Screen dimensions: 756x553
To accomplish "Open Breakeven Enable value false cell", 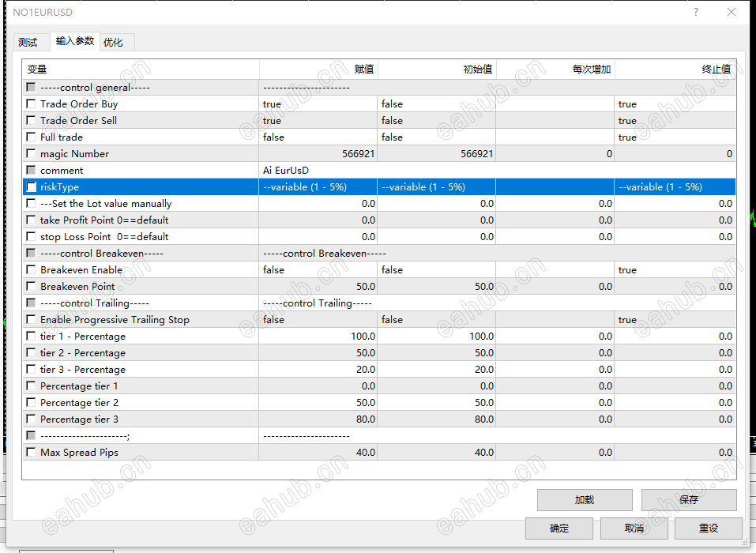I will pos(318,270).
